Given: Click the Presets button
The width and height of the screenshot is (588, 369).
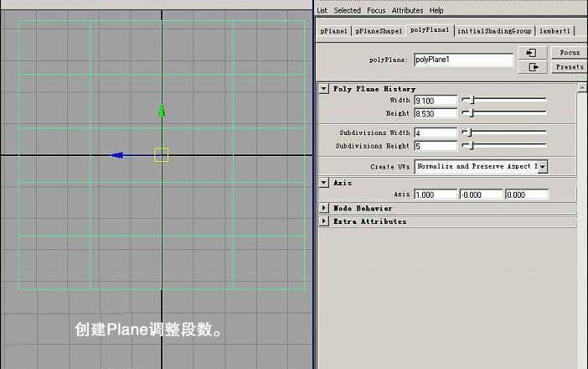Looking at the screenshot, I should (x=570, y=67).
